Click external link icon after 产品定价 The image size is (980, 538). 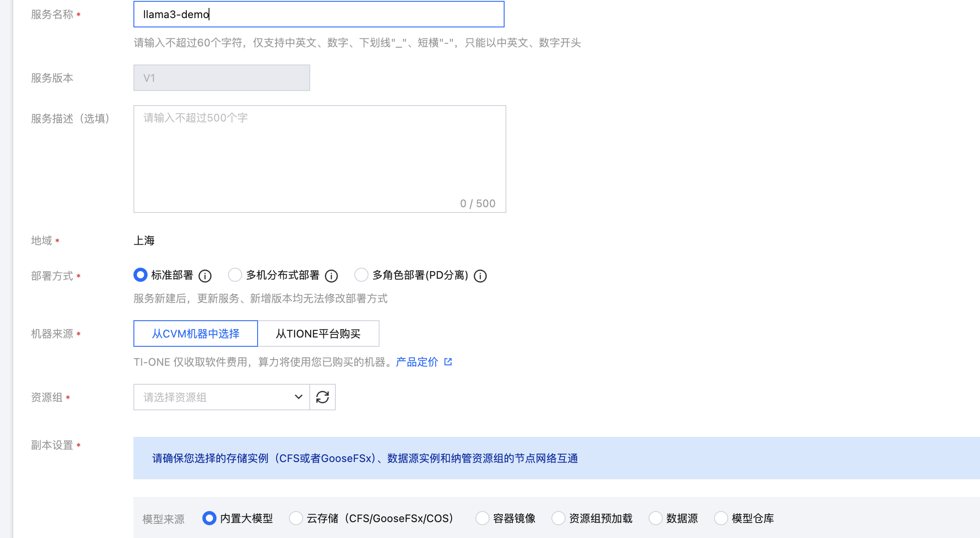tap(448, 362)
